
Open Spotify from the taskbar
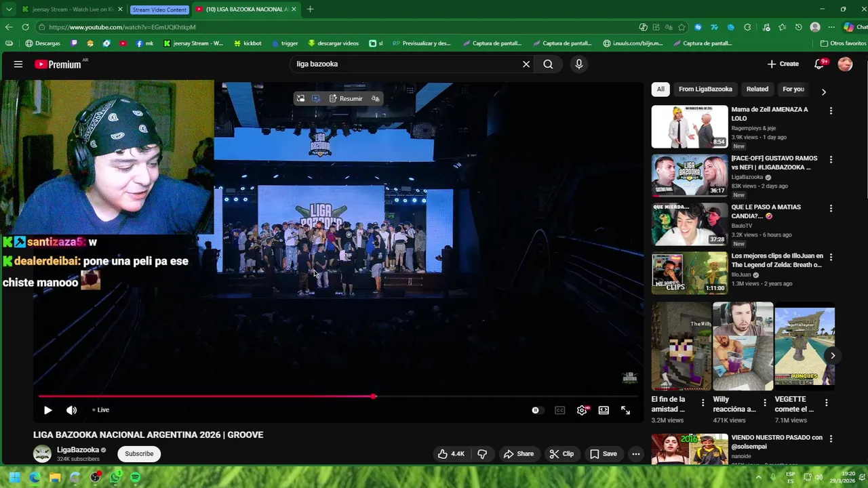[135, 477]
